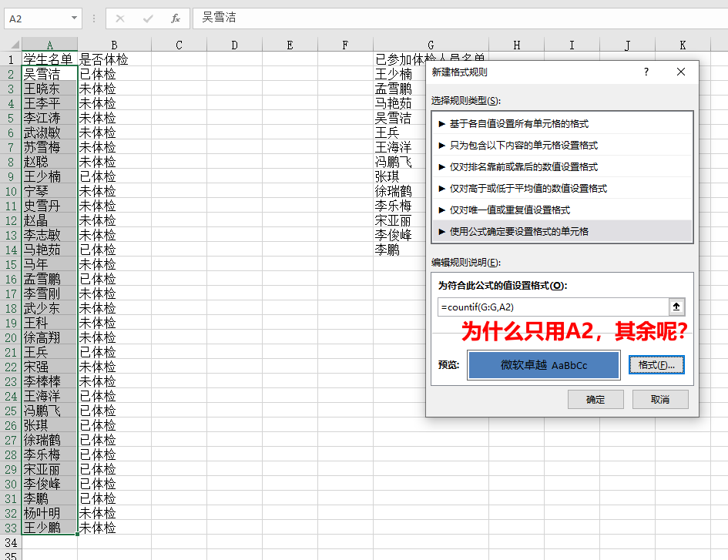Click the collapse dialog range selector icon
The width and height of the screenshot is (728, 560).
point(677,307)
